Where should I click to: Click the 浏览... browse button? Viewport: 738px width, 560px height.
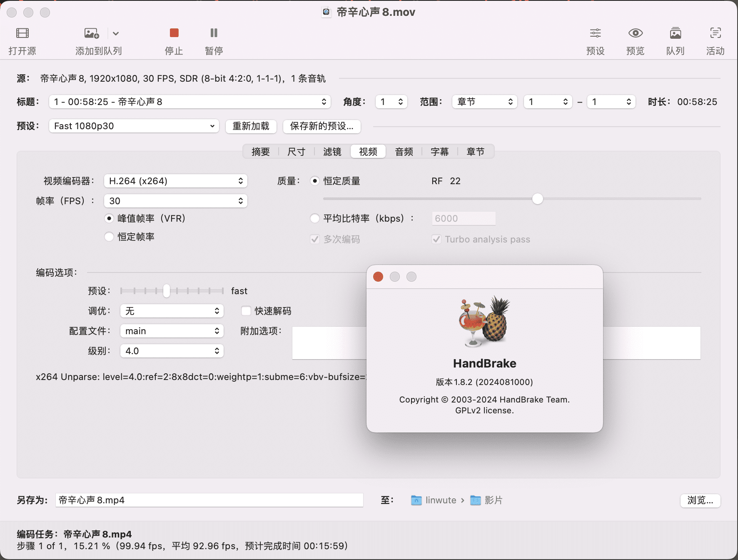701,500
